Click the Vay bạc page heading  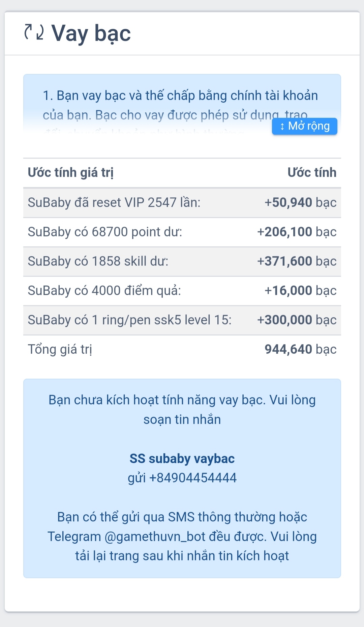click(91, 33)
